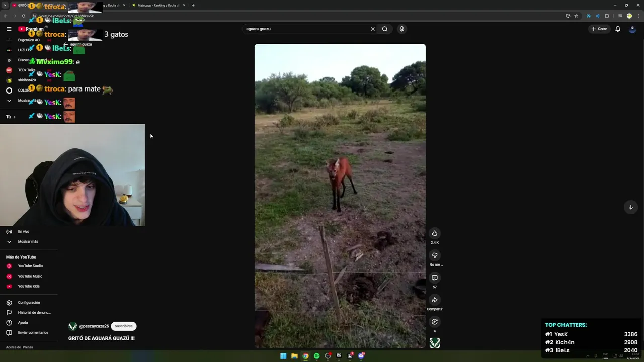Open the notifications bell

(618, 29)
